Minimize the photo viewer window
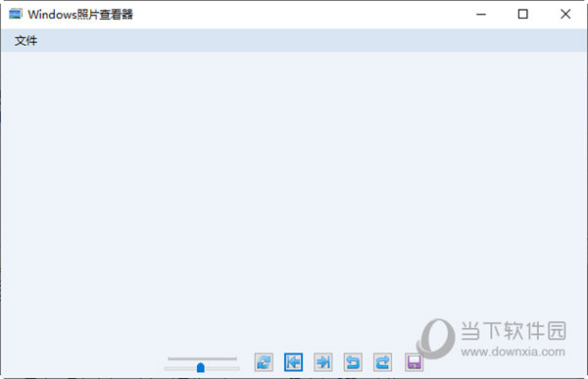This screenshot has width=588, height=379. pos(481,15)
